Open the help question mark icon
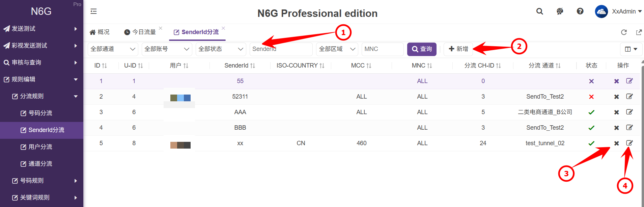644x207 pixels. (x=580, y=11)
